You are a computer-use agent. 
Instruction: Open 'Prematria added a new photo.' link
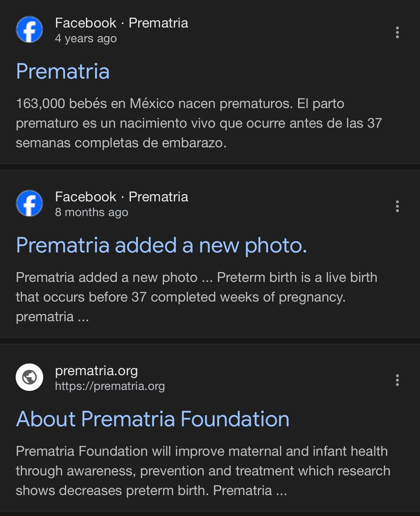pyautogui.click(x=162, y=245)
